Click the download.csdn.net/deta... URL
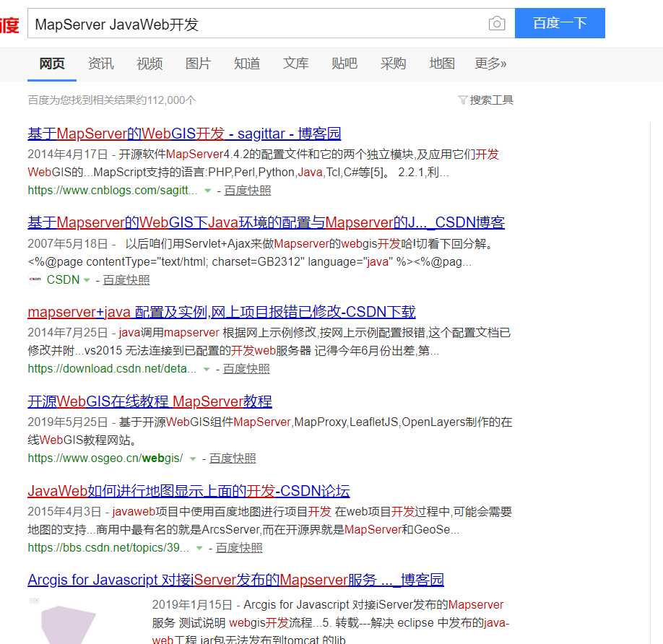This screenshot has height=644, width=663. pyautogui.click(x=112, y=368)
